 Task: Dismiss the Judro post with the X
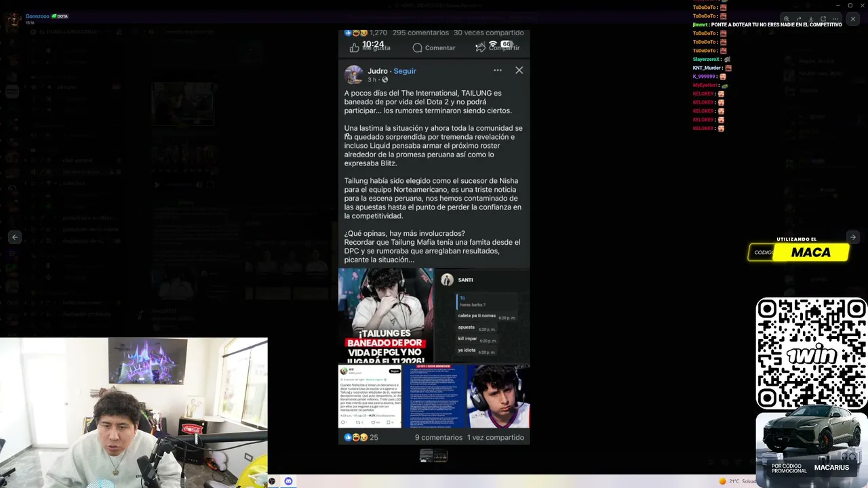519,70
